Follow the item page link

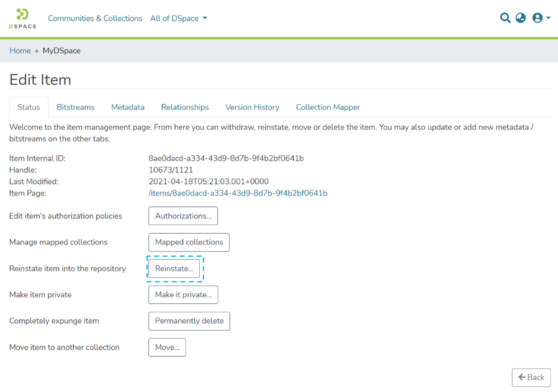238,194
